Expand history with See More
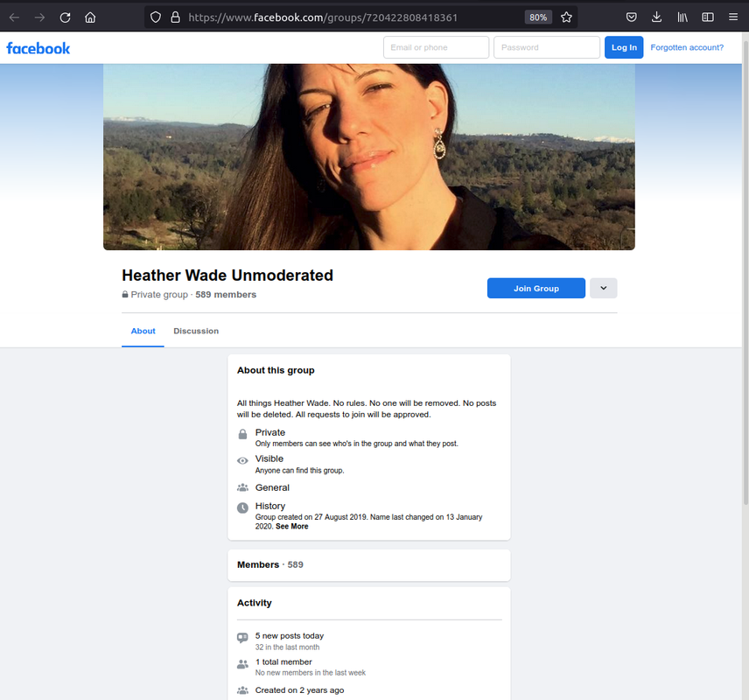Image resolution: width=749 pixels, height=700 pixels. coord(292,526)
